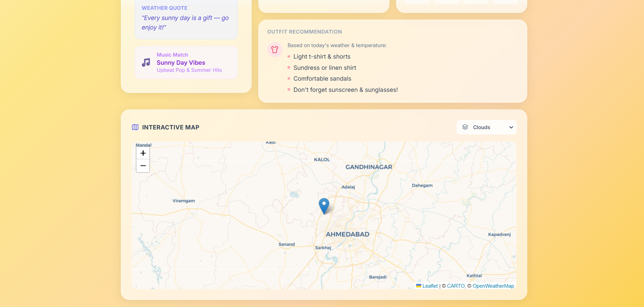Click the OUTFIT RECOMMENDATION heading
Image resolution: width=644 pixels, height=307 pixels.
[x=304, y=32]
